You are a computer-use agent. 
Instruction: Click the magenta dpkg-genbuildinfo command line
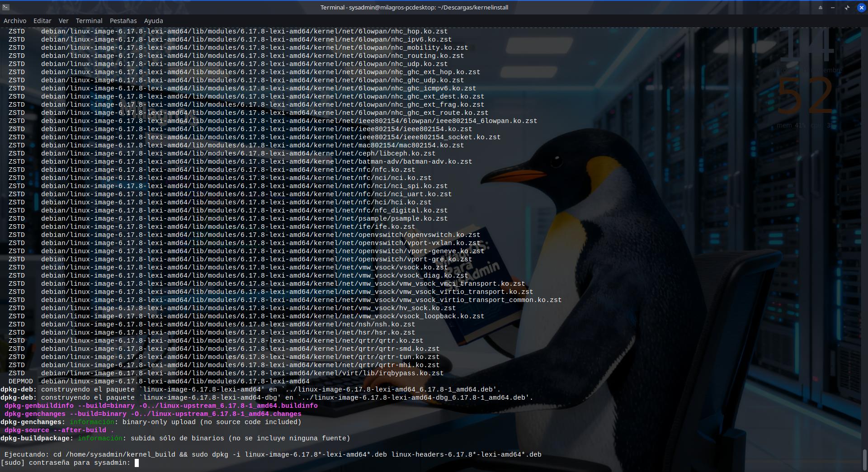(x=161, y=406)
